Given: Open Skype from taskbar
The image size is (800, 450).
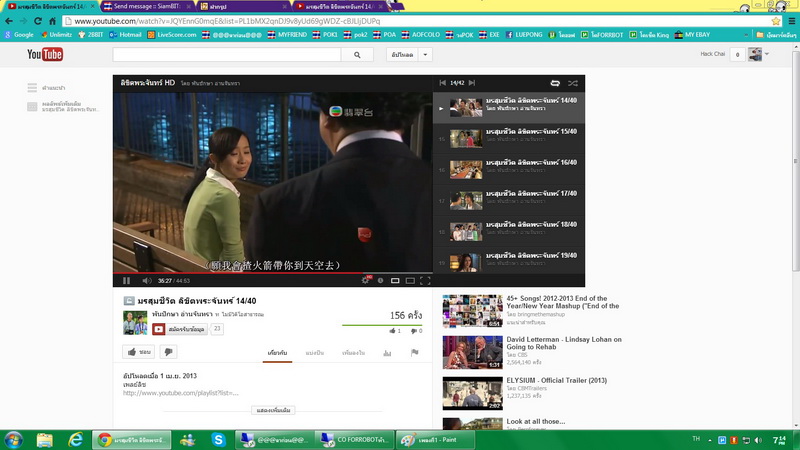Looking at the screenshot, I should click(218, 440).
